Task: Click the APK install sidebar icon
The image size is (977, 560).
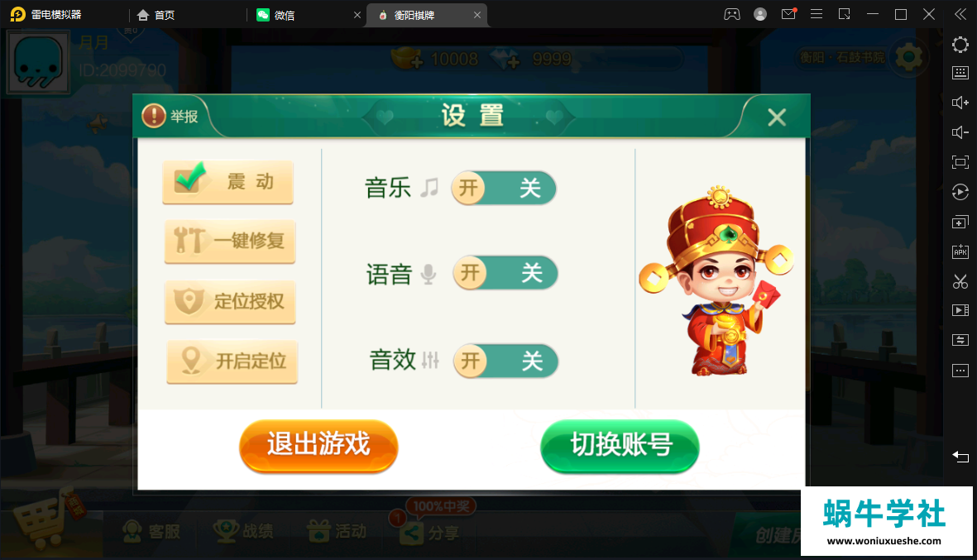Action: (960, 251)
